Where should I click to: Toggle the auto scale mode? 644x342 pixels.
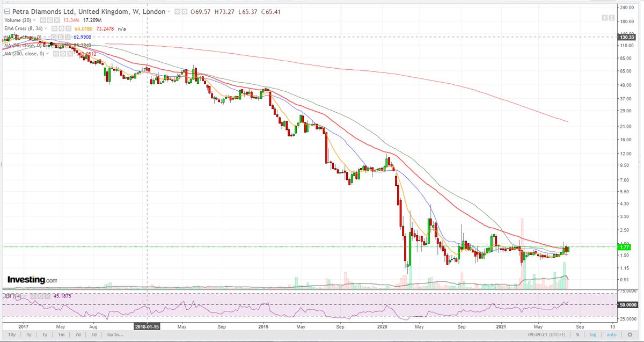pyautogui.click(x=611, y=334)
